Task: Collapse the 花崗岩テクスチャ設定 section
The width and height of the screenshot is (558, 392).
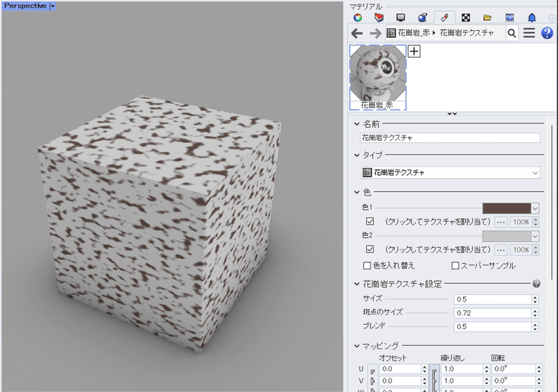Action: tap(357, 284)
